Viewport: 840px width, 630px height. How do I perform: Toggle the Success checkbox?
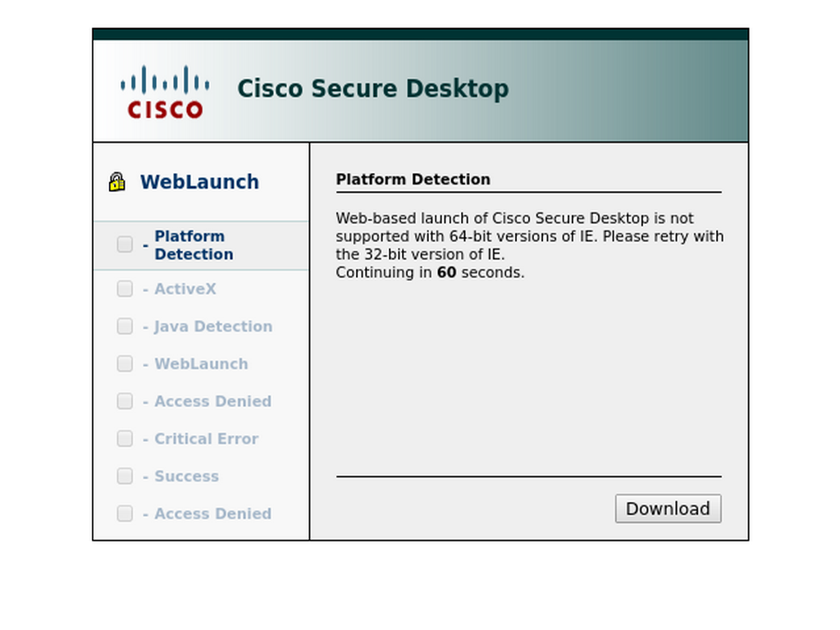click(125, 477)
